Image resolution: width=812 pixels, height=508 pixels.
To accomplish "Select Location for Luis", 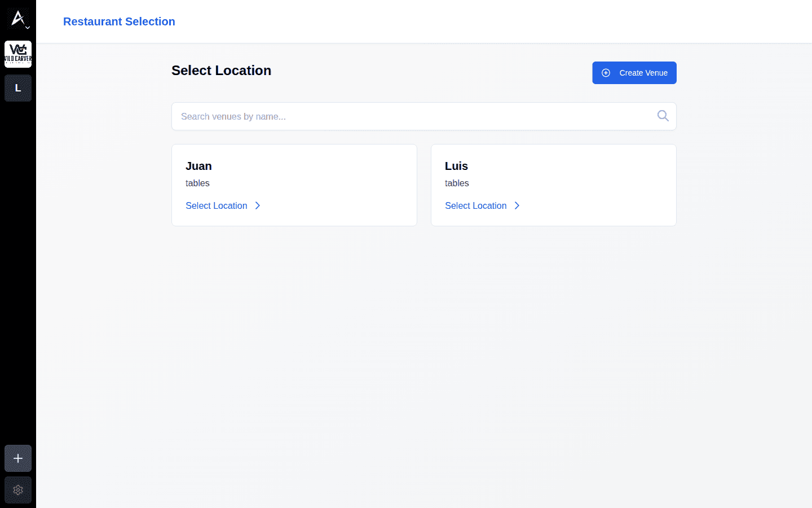I will coord(476,205).
